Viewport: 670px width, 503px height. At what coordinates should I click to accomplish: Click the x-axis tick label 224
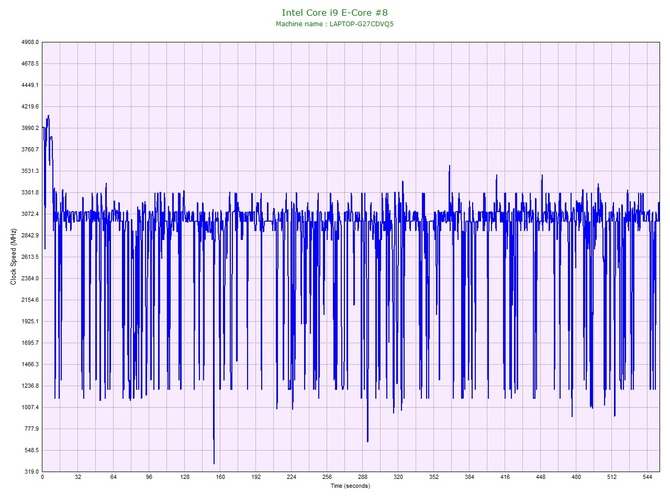tap(291, 477)
